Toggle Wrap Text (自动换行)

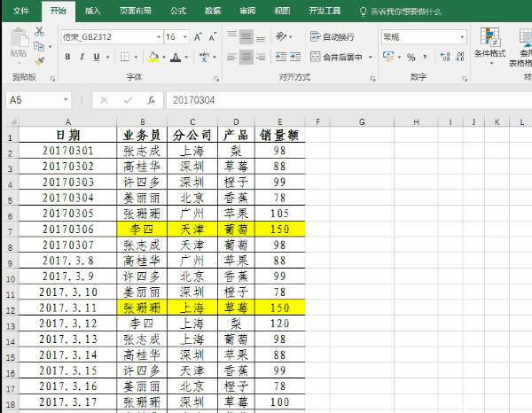coord(333,37)
